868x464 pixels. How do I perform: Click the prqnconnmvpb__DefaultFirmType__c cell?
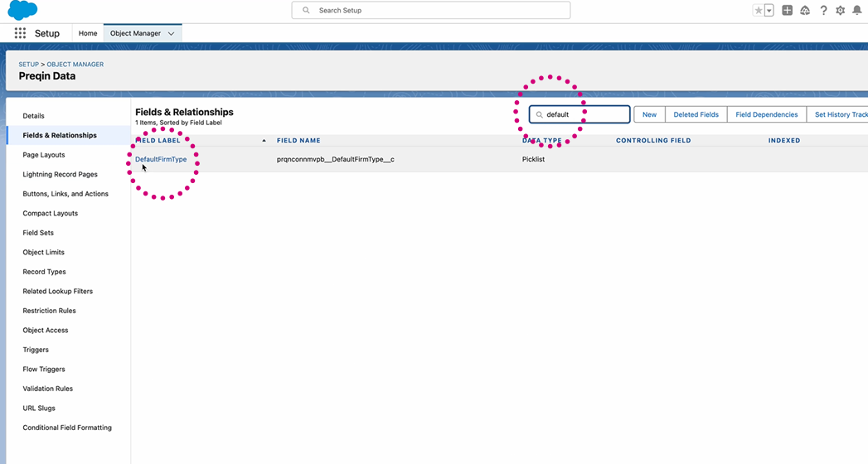336,159
